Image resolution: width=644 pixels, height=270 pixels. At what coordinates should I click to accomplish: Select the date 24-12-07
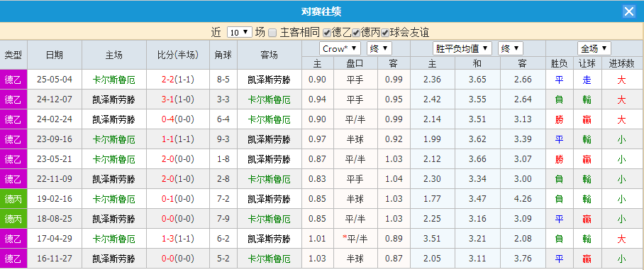(x=55, y=99)
